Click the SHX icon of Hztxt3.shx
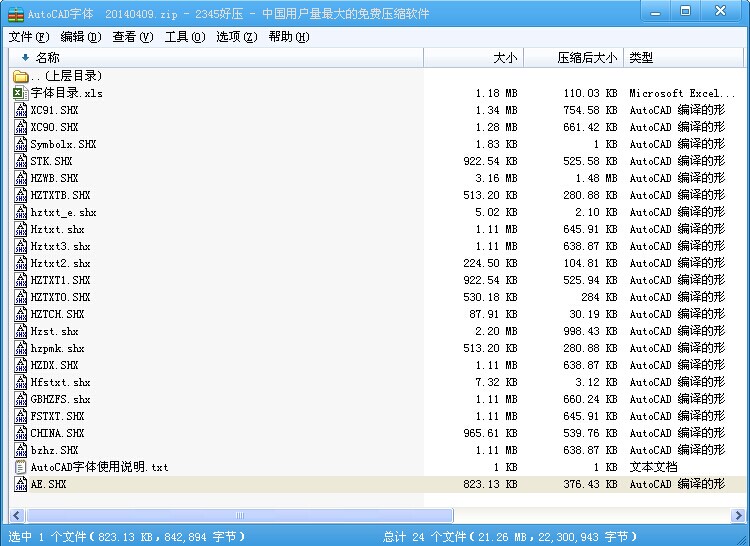This screenshot has width=750, height=546. 21,246
